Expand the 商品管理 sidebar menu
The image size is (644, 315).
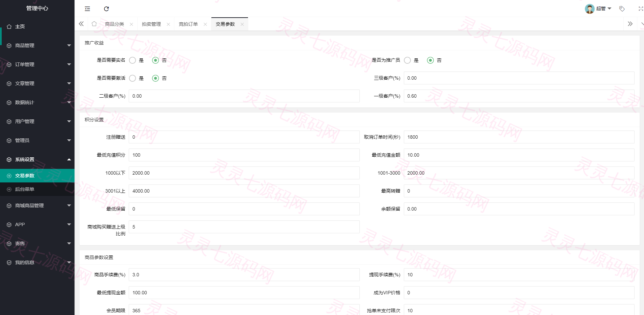[x=37, y=45]
